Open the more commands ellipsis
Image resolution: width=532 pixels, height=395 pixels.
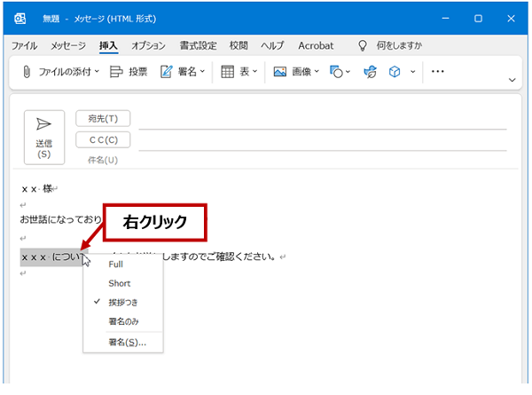(437, 72)
